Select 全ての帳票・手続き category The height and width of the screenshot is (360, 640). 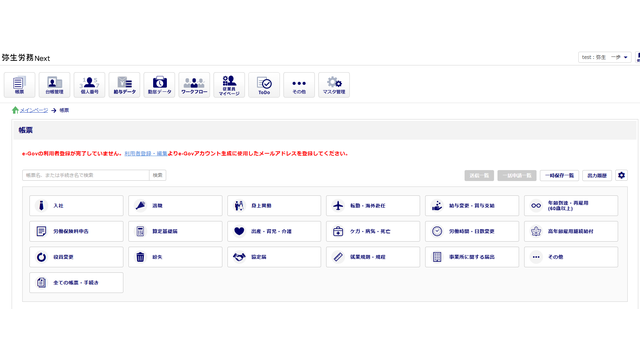[76, 282]
